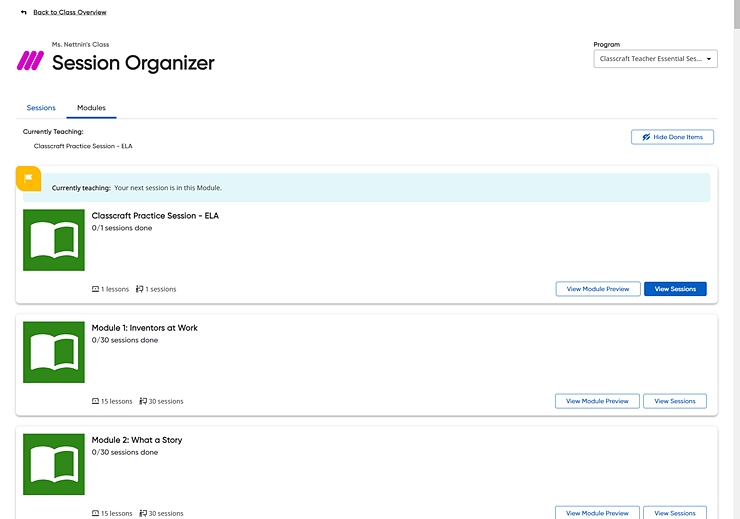Click the 'Session Organizer' heading
Screen dimensions: 740x519
pos(133,63)
